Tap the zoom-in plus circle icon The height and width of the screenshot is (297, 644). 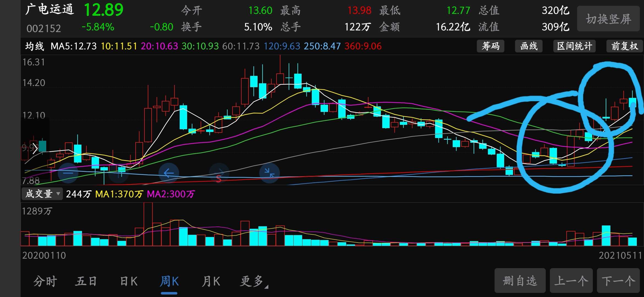point(118,173)
